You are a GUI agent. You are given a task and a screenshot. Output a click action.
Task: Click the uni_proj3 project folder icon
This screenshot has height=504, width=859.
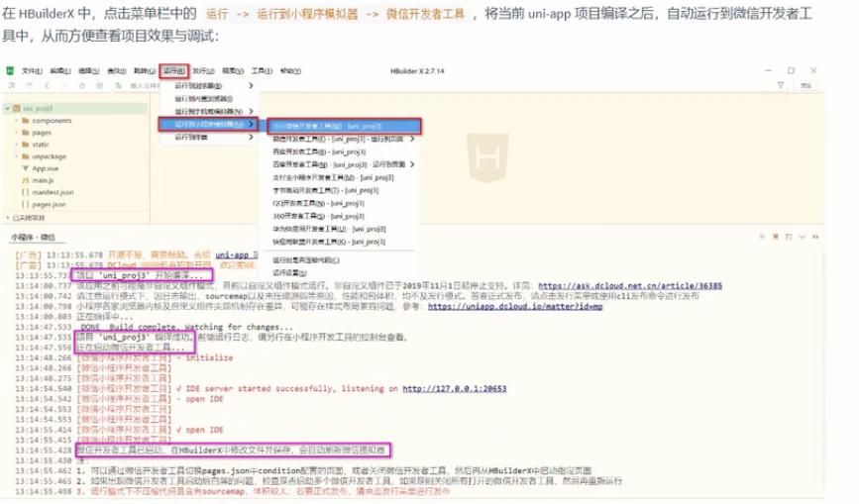coord(17,108)
